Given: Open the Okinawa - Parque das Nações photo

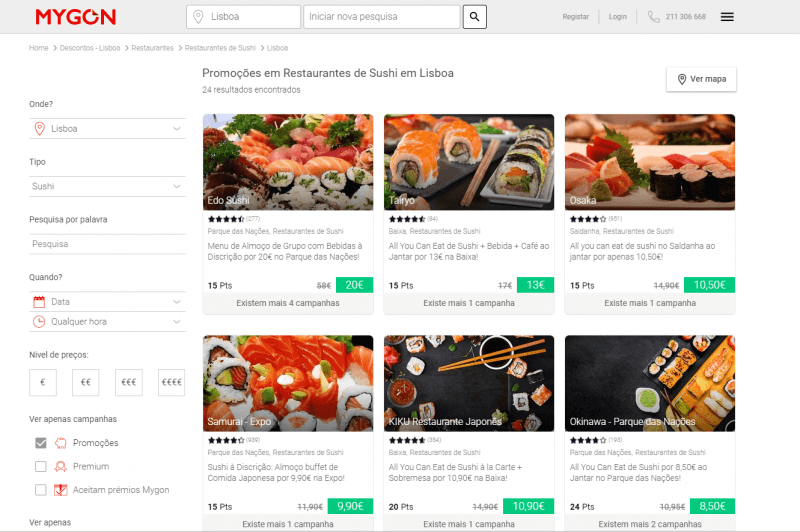Looking at the screenshot, I should pyautogui.click(x=650, y=383).
